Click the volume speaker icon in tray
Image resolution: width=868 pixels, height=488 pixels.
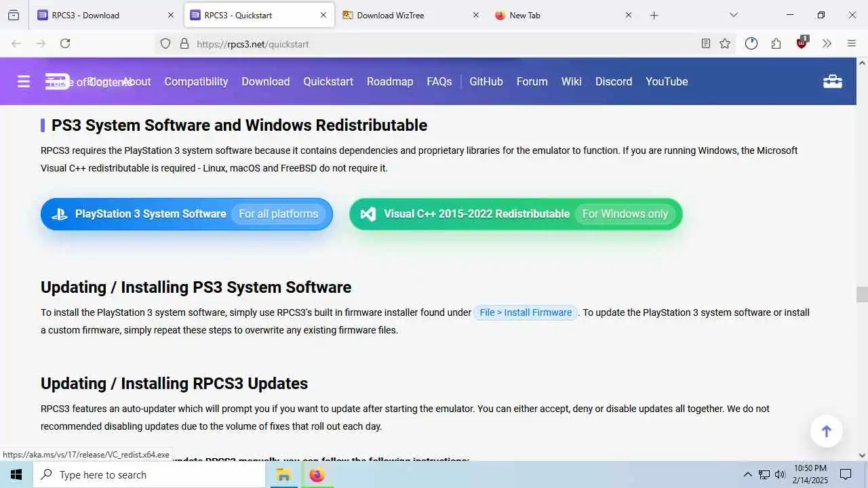click(780, 474)
